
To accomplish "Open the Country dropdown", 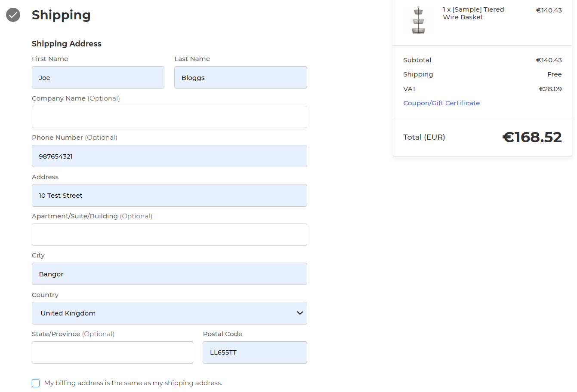I will (170, 313).
